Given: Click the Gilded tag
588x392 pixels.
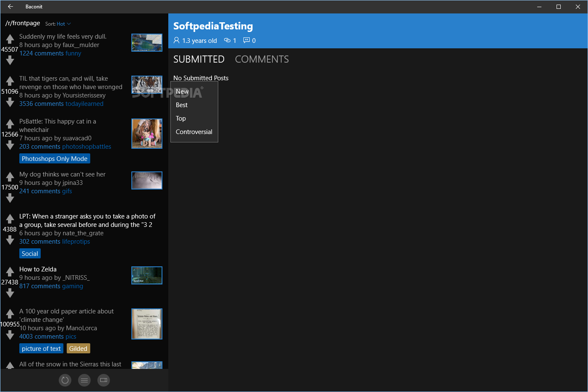Looking at the screenshot, I should click(78, 349).
